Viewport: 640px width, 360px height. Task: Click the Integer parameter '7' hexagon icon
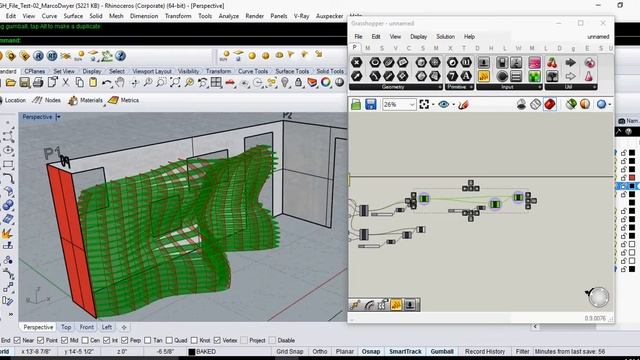click(x=452, y=76)
